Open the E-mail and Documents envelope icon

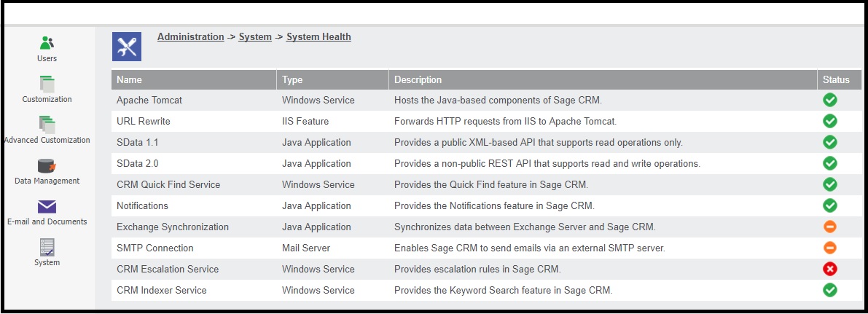point(47,206)
